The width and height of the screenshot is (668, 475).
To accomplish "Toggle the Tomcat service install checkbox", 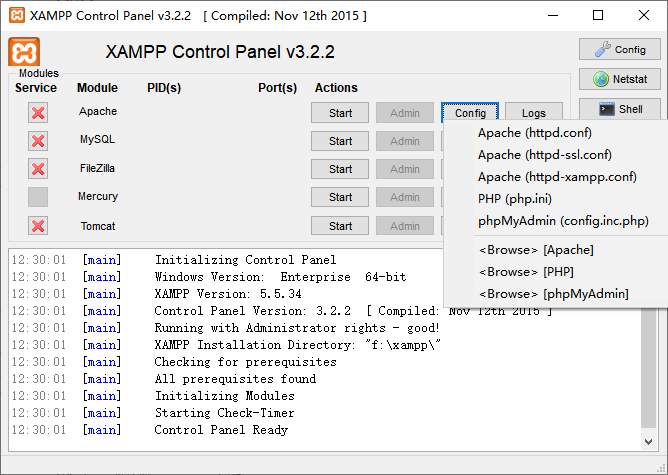I will click(38, 226).
